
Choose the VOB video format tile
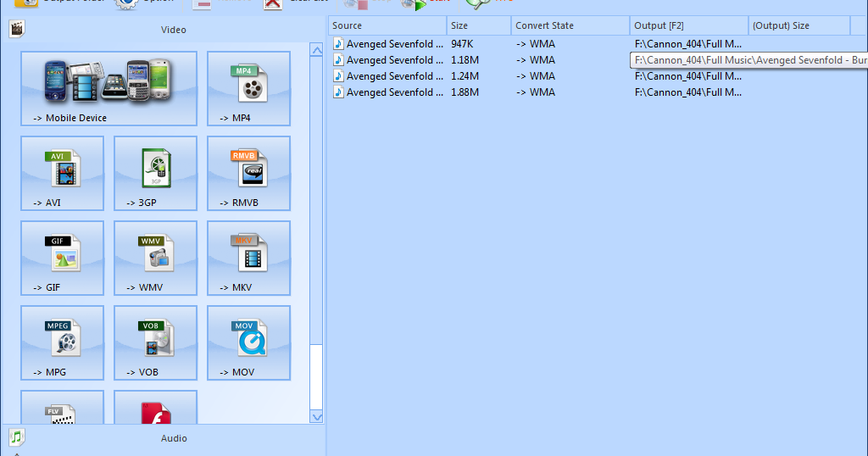(156, 342)
